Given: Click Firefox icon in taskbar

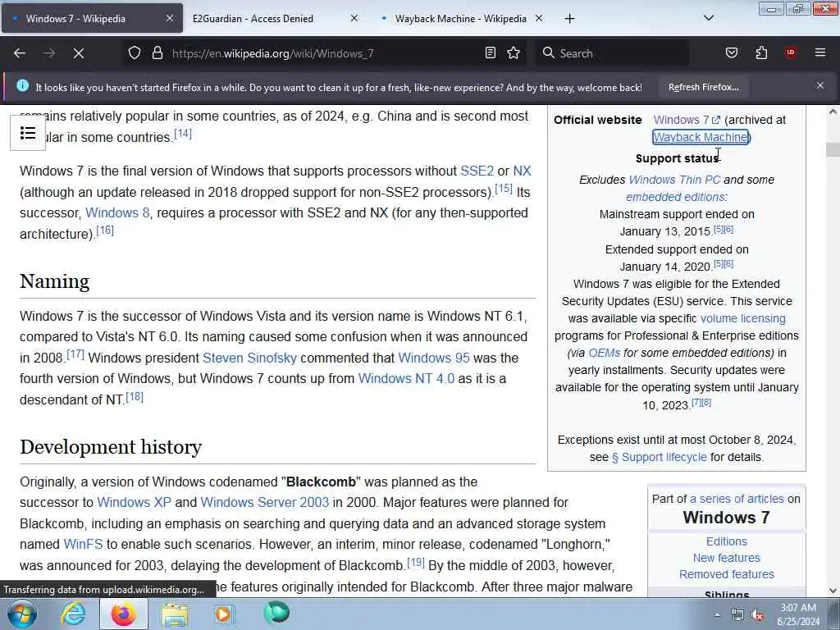Looking at the screenshot, I should click(x=123, y=614).
